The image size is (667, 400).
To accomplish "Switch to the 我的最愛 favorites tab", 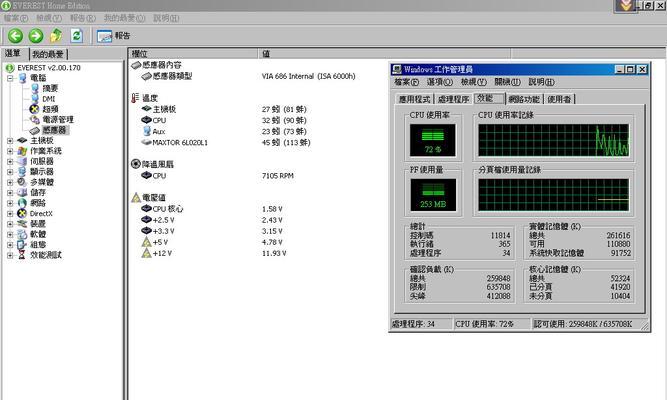I will coord(48,54).
